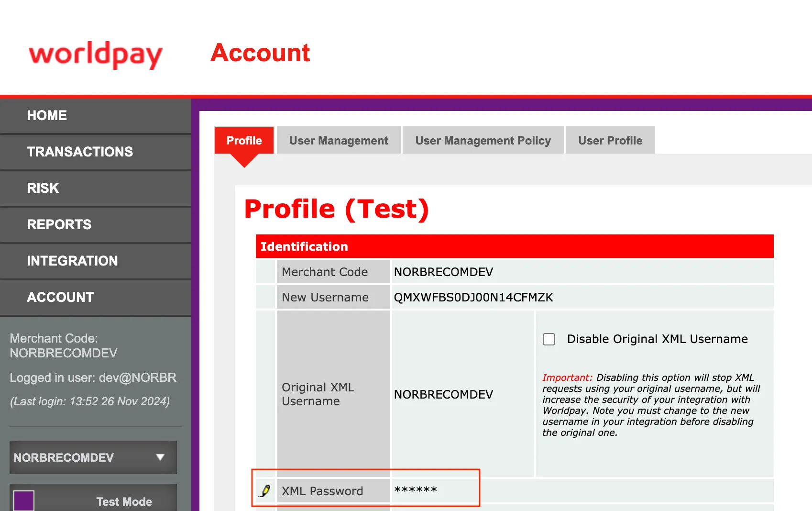Open the User Management tab
The height and width of the screenshot is (511, 812).
tap(339, 141)
